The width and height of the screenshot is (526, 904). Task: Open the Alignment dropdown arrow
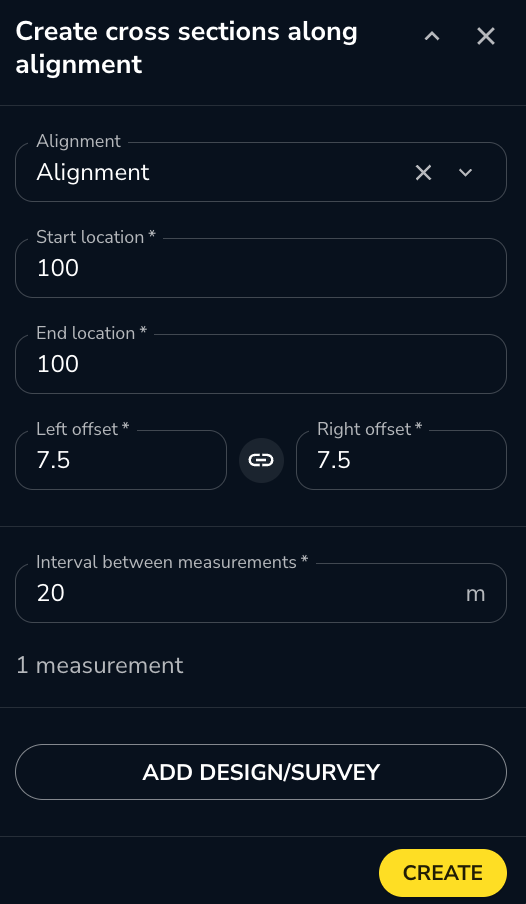(x=465, y=172)
